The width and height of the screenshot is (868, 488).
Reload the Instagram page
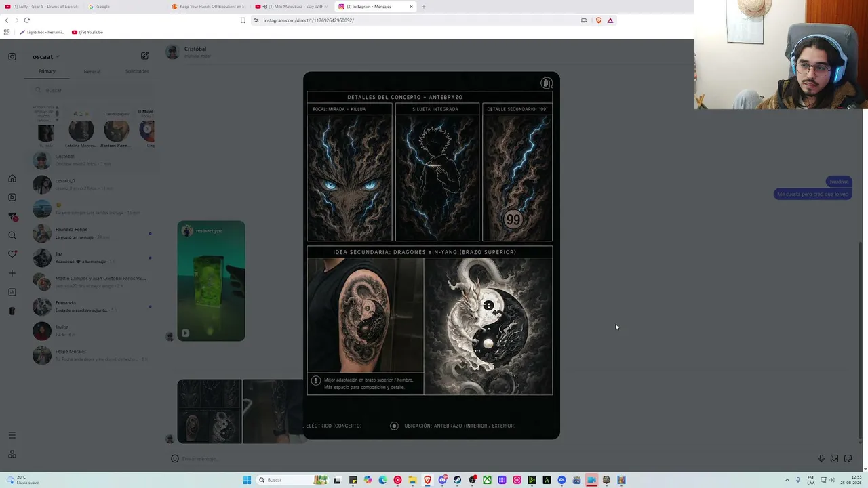(x=27, y=20)
